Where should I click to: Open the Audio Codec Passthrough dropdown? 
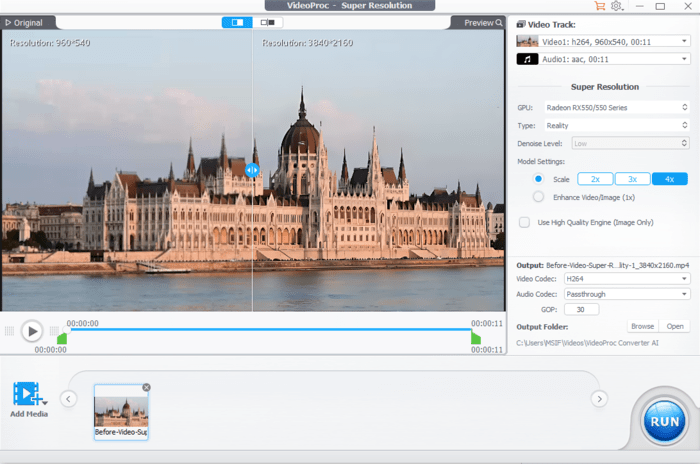point(627,294)
